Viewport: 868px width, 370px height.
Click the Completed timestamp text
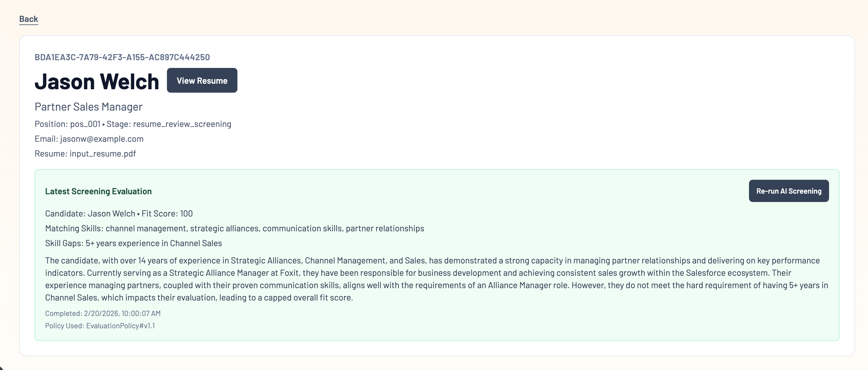point(103,313)
